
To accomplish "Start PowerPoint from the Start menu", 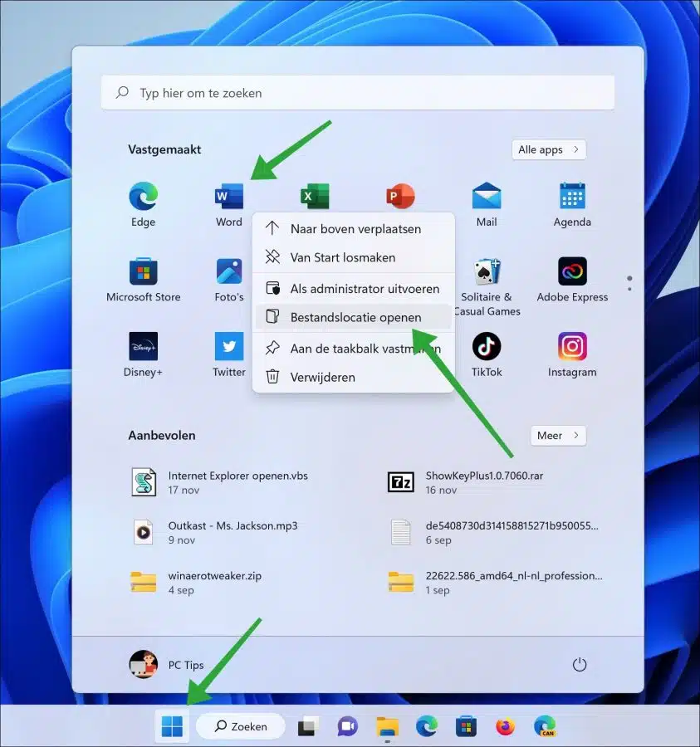I will tap(400, 196).
